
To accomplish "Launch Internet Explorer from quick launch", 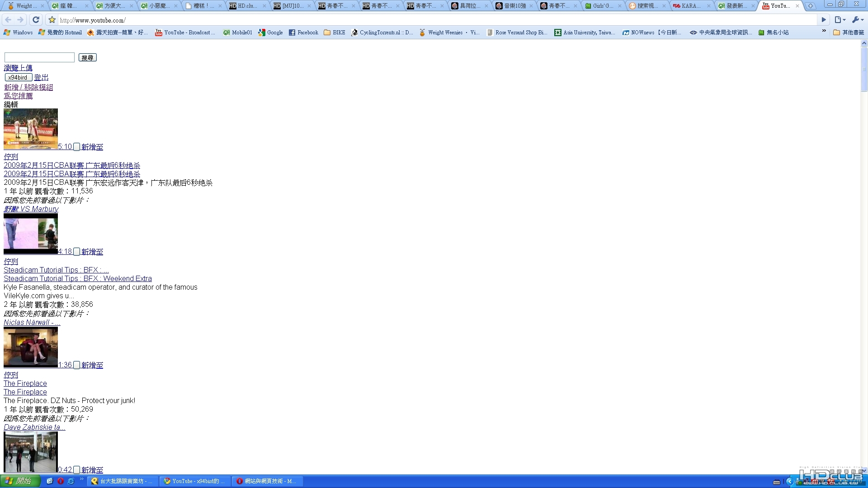I will tap(71, 481).
